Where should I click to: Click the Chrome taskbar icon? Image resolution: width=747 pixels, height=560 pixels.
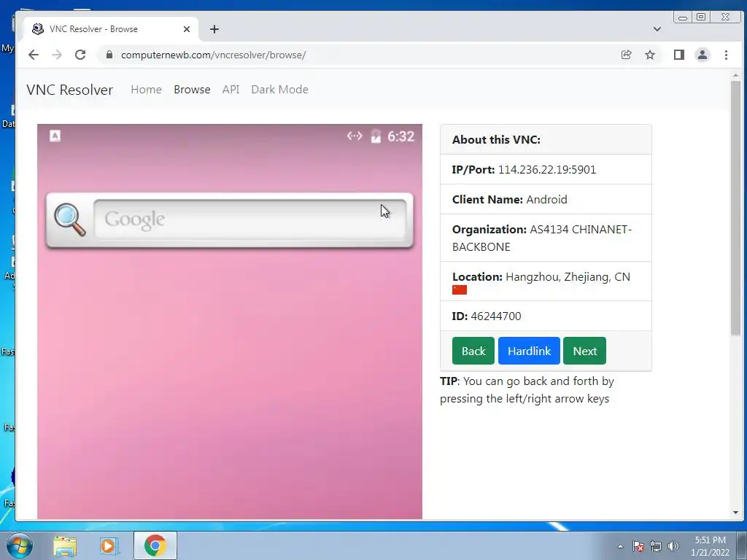[x=155, y=545]
